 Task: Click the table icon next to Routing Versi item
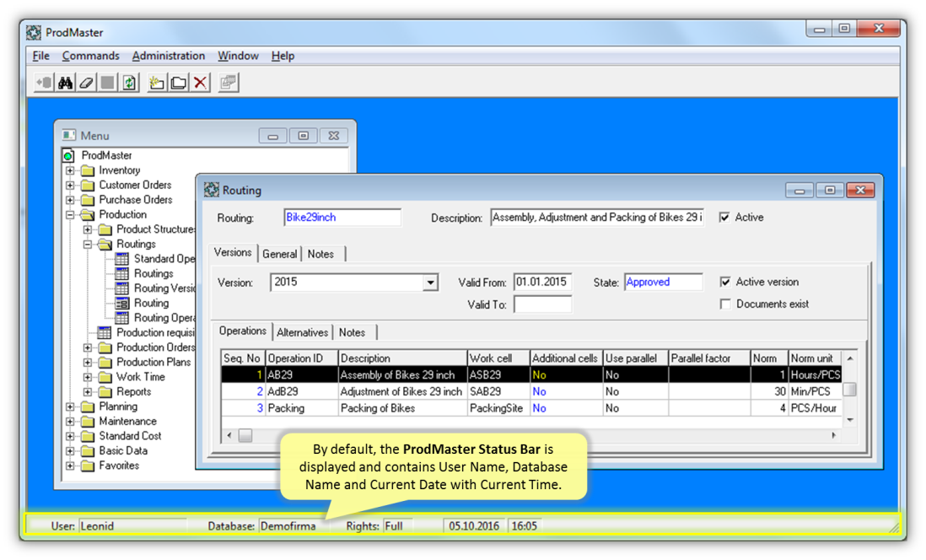[121, 288]
